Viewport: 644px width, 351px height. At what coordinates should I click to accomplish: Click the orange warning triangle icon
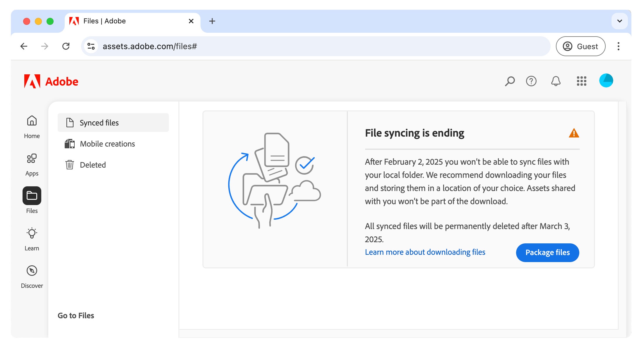[x=574, y=133]
